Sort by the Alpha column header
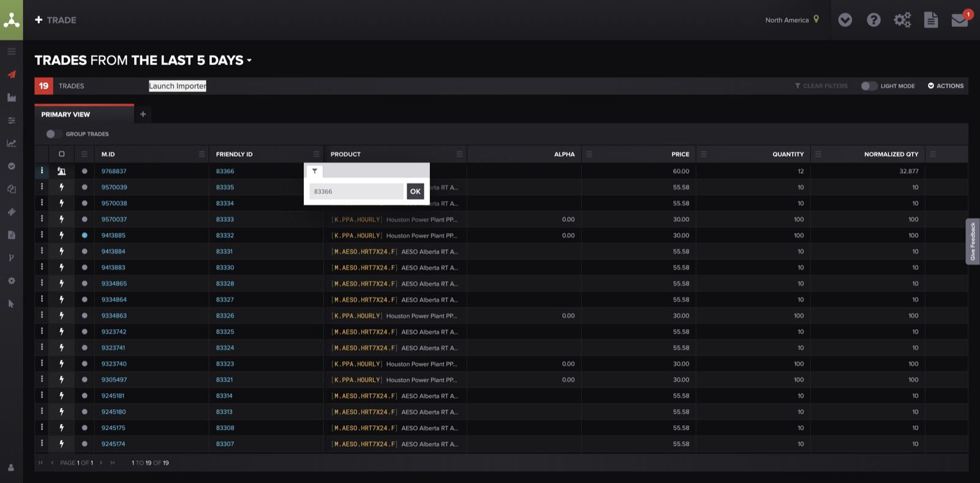980x483 pixels. 564,154
